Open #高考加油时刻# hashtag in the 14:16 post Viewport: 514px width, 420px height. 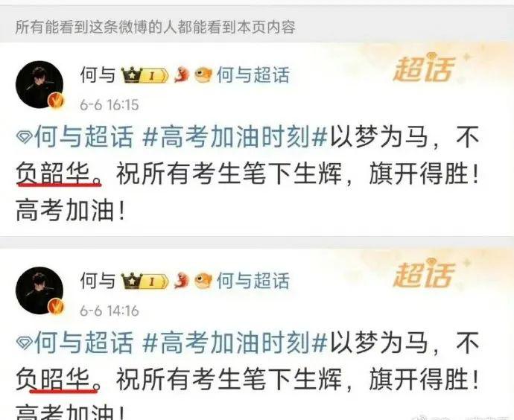coord(235,343)
